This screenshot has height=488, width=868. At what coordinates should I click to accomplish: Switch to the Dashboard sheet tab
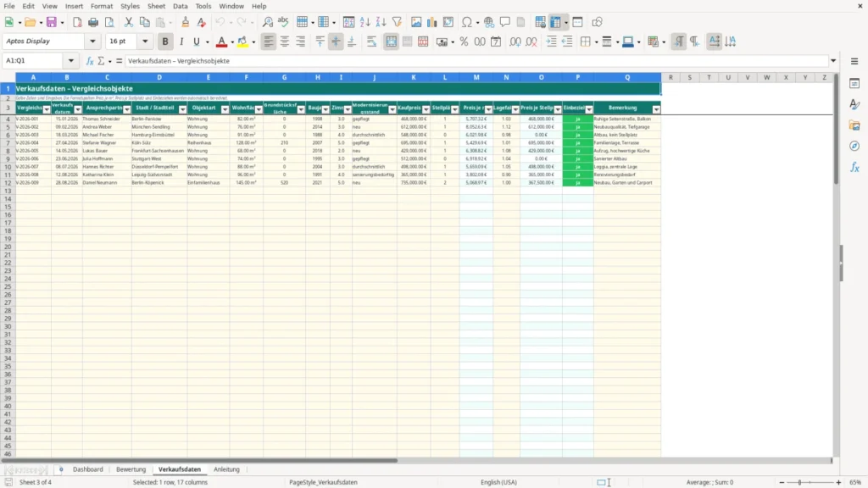tap(88, 469)
